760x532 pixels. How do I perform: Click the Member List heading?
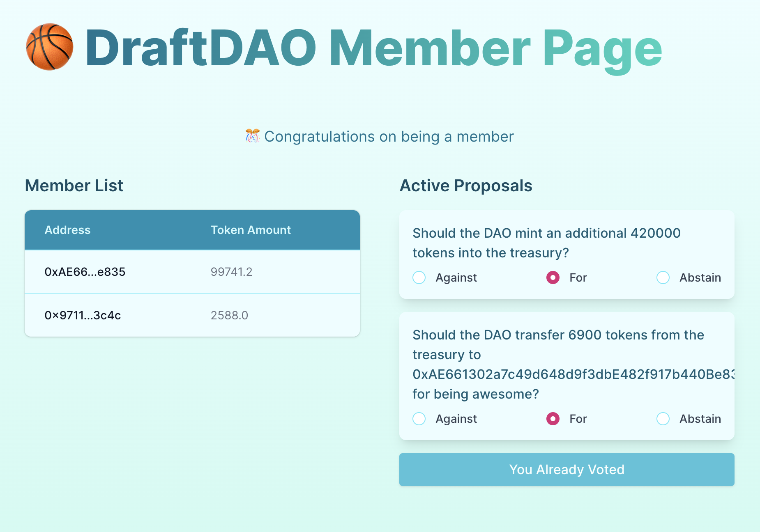pos(74,186)
